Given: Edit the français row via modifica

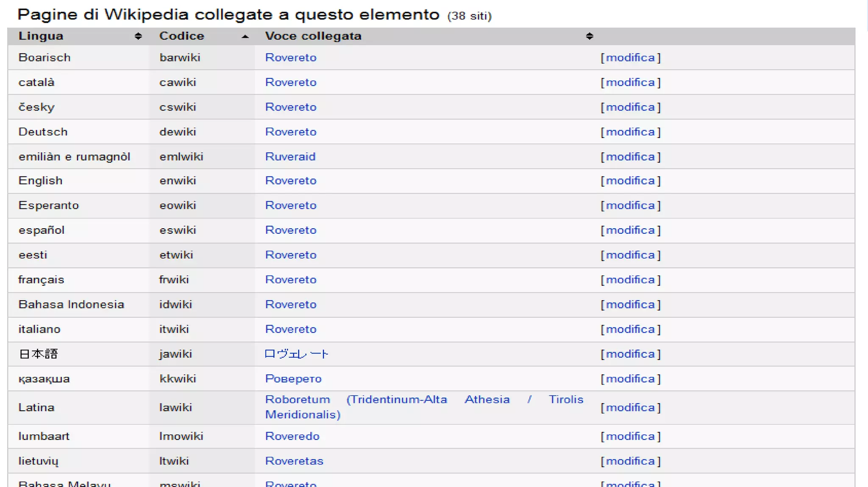Looking at the screenshot, I should coord(630,280).
